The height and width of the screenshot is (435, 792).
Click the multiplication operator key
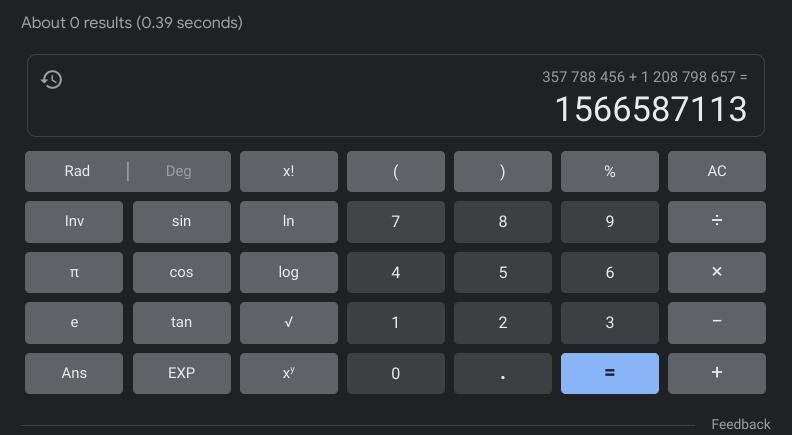(717, 272)
